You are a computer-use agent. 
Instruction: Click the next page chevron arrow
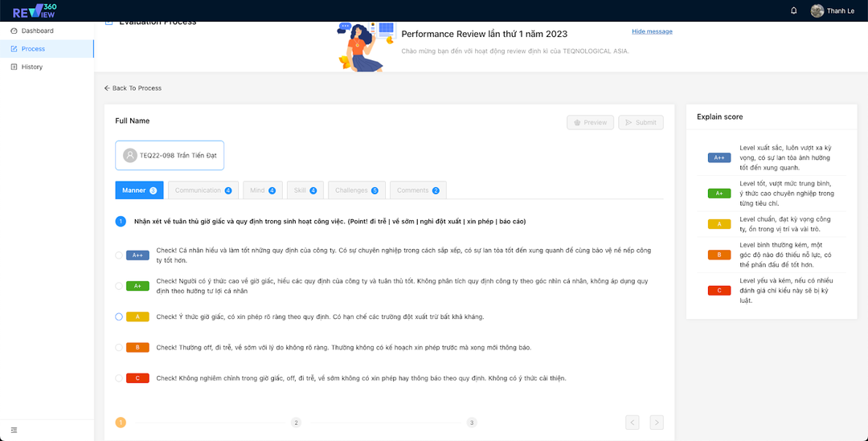(657, 423)
